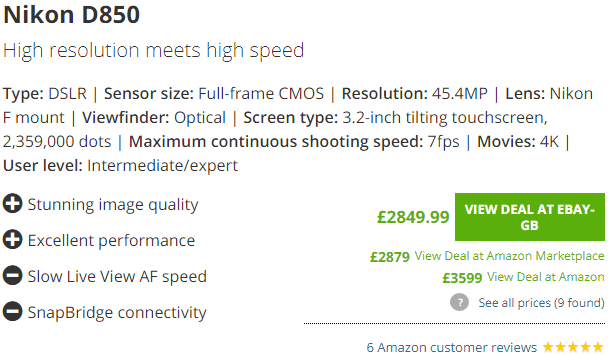Click the High resolution meets high speed subtitle

(154, 50)
